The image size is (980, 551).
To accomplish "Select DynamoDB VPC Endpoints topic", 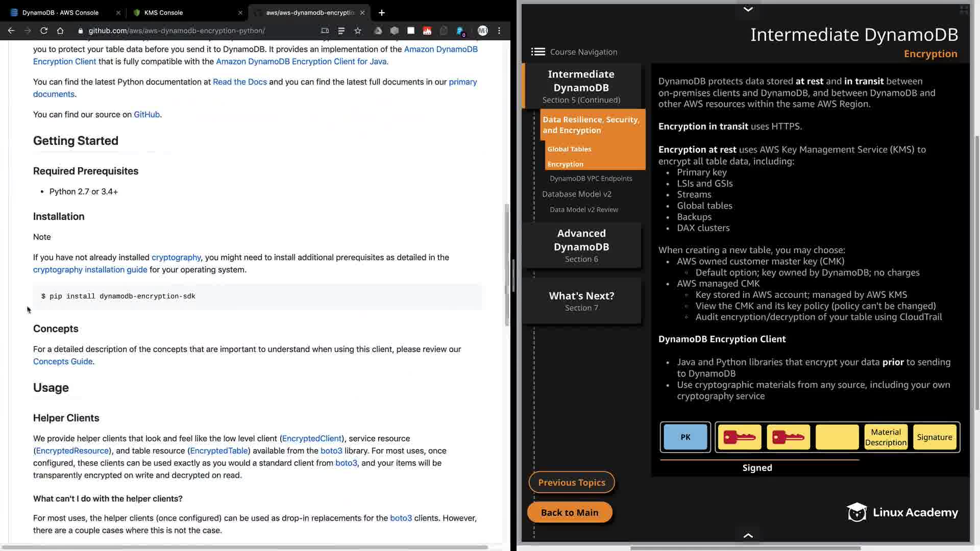I will click(591, 179).
